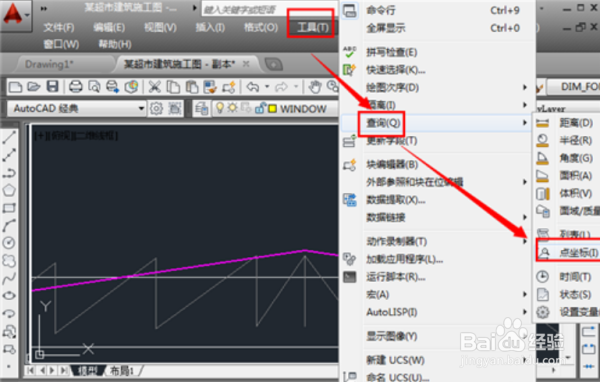Select the Line draw tool
600x382 pixels.
[x=9, y=137]
